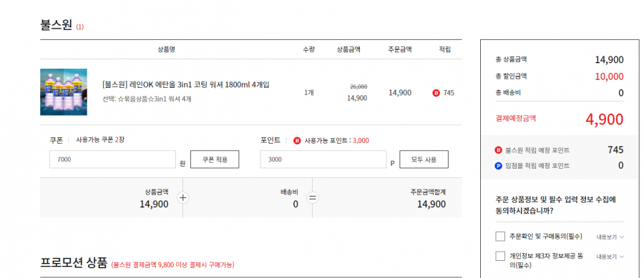
Task: Click the washer product thumbnail image
Action: [x=64, y=92]
